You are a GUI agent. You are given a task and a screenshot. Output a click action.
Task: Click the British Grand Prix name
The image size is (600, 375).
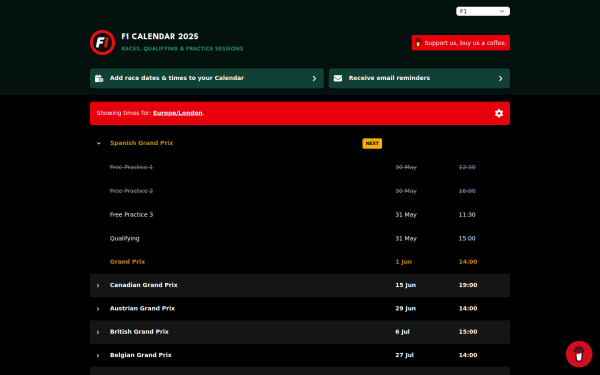tap(139, 332)
